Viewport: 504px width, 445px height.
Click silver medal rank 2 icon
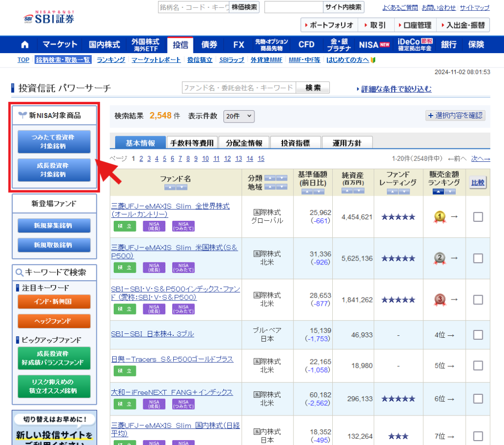click(x=440, y=259)
